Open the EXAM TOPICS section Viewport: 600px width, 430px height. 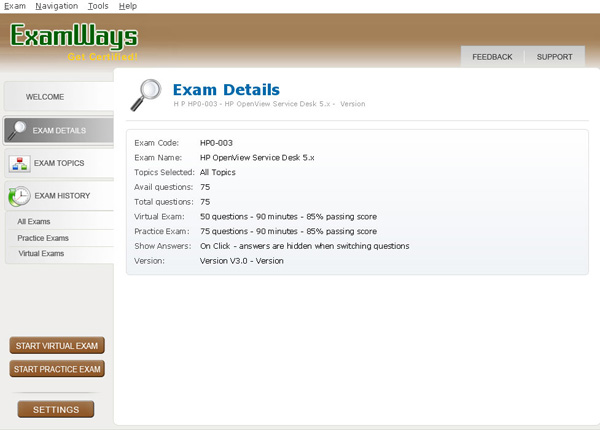[x=59, y=163]
